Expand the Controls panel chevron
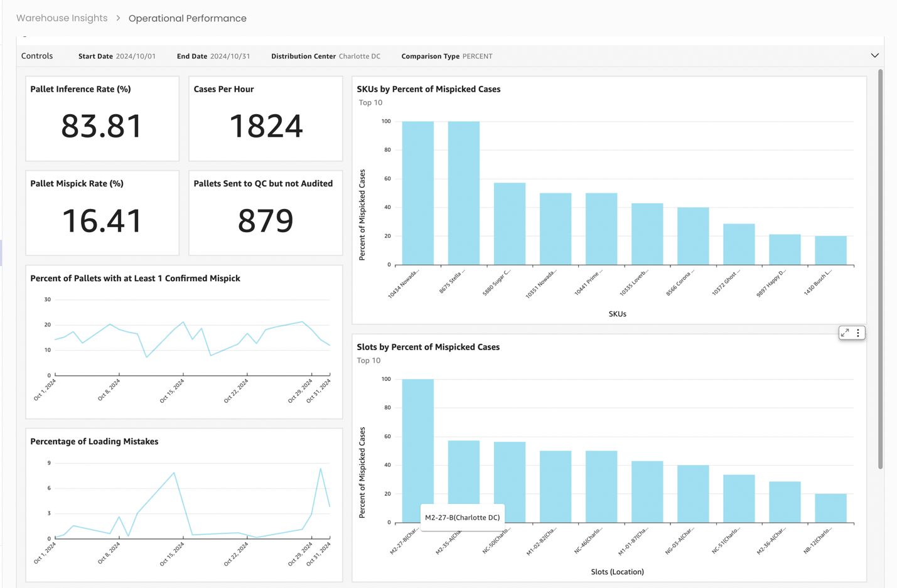The height and width of the screenshot is (588, 897). tap(874, 56)
